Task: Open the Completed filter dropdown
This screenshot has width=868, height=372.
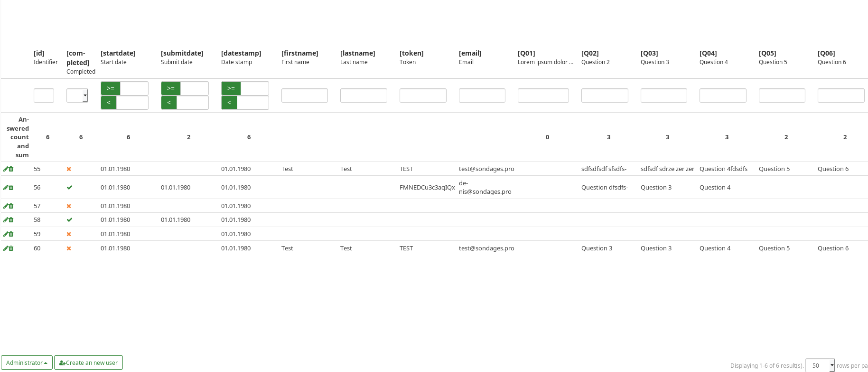Action: 77,95
